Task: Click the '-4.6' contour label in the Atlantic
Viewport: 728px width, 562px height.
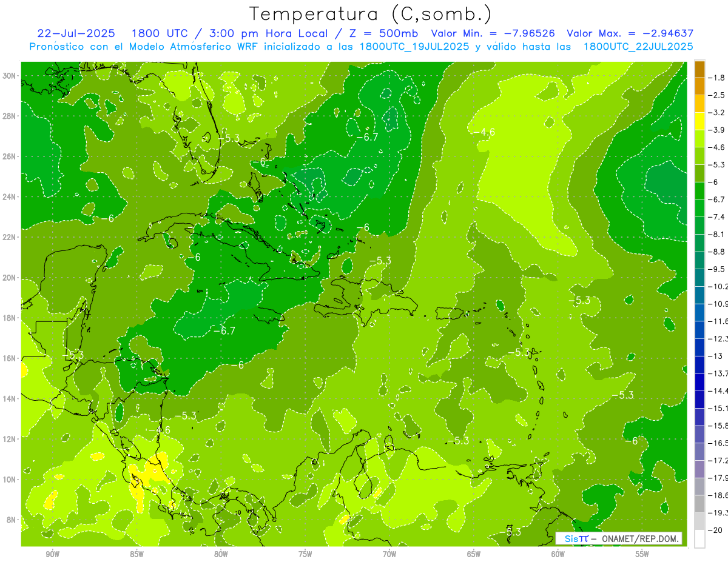Action: (485, 132)
